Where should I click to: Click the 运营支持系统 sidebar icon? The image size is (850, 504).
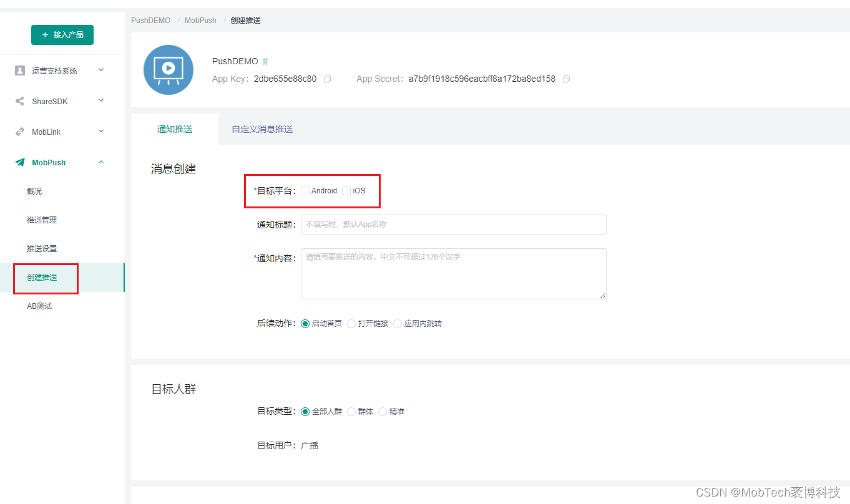click(x=20, y=70)
